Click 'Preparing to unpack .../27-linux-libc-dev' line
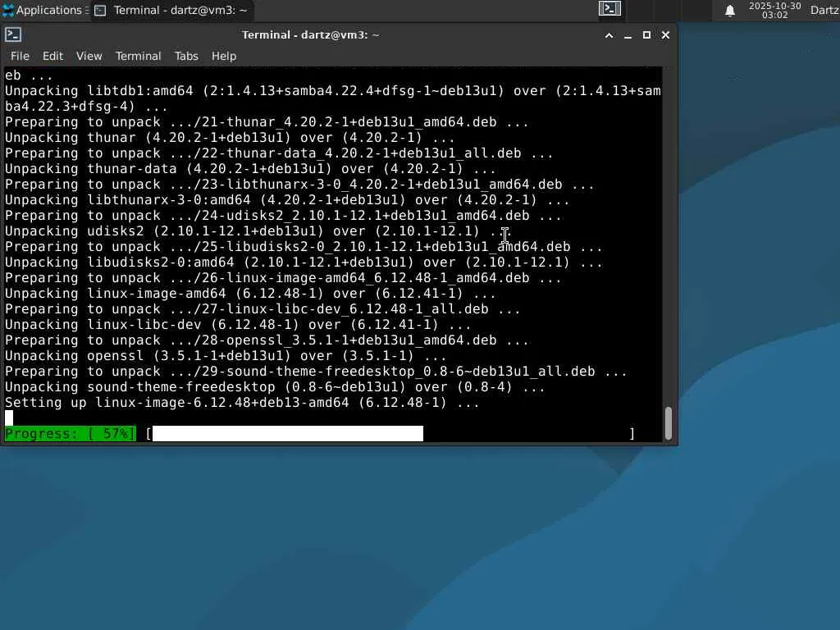 (262, 309)
